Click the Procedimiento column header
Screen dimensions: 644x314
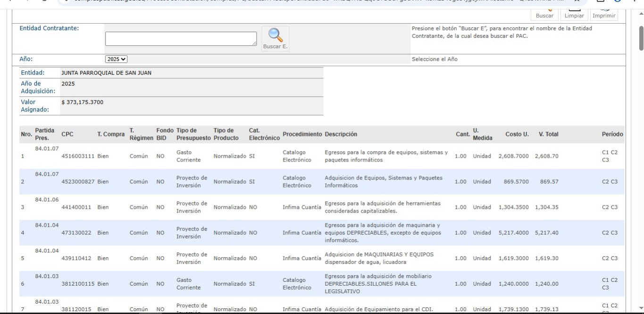(x=302, y=134)
